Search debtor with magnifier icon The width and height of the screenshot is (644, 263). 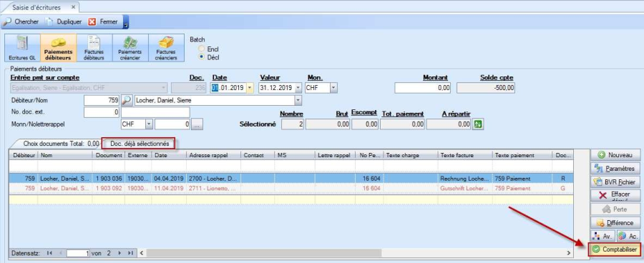tap(127, 101)
